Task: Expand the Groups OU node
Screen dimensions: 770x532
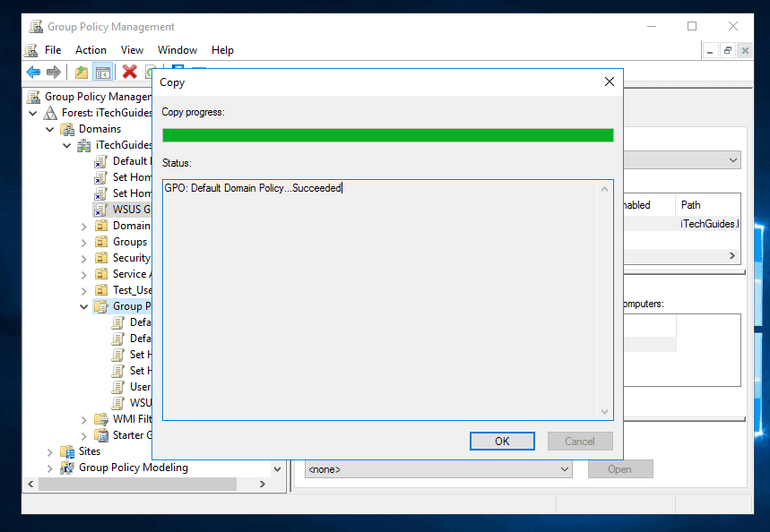Action: [84, 243]
